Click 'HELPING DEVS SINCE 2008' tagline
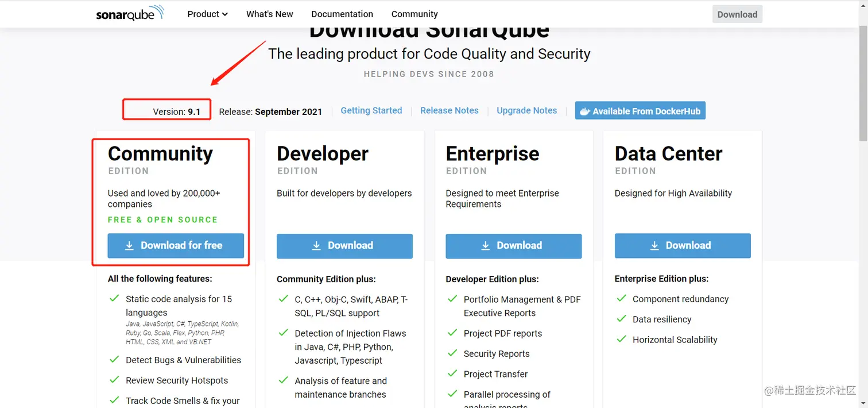 [x=429, y=74]
